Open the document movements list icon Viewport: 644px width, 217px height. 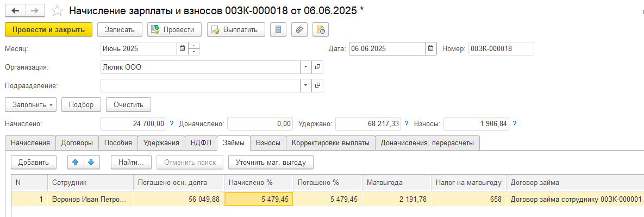(x=279, y=29)
